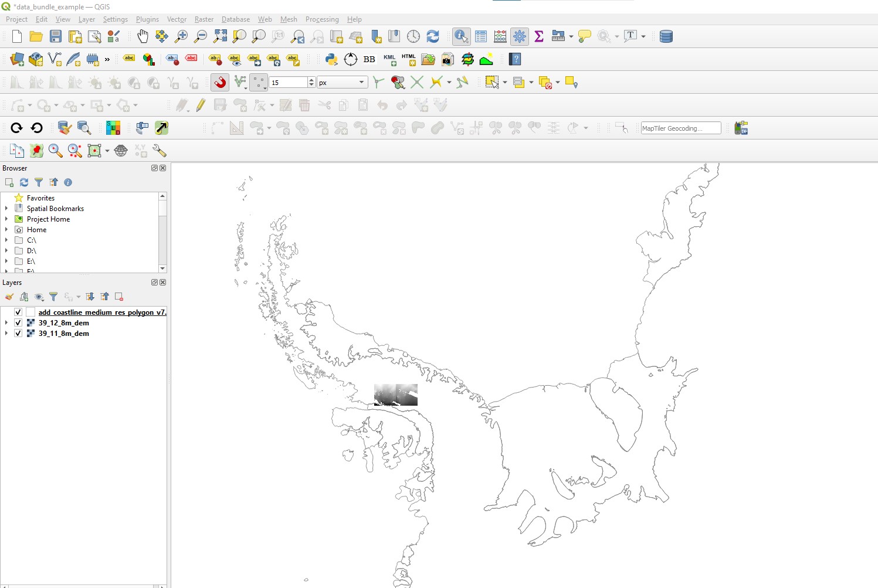Screen dimensions: 878x588
Task: Select Home in the Browser tree
Action: pos(36,229)
